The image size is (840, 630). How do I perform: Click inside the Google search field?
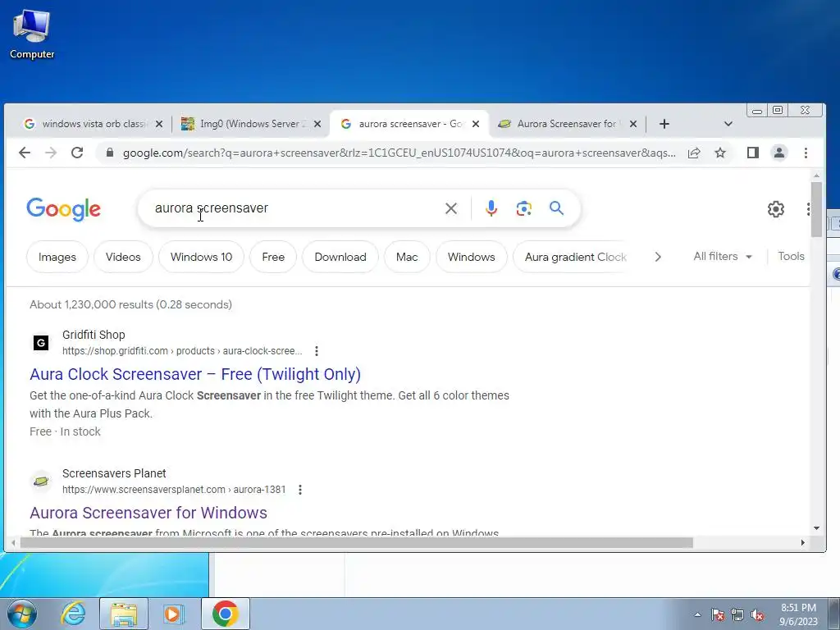pos(294,208)
